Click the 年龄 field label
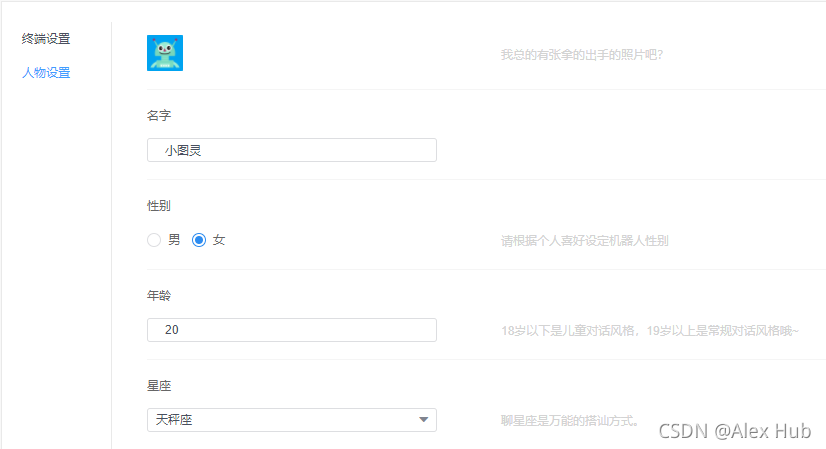The width and height of the screenshot is (826, 449). (x=159, y=296)
